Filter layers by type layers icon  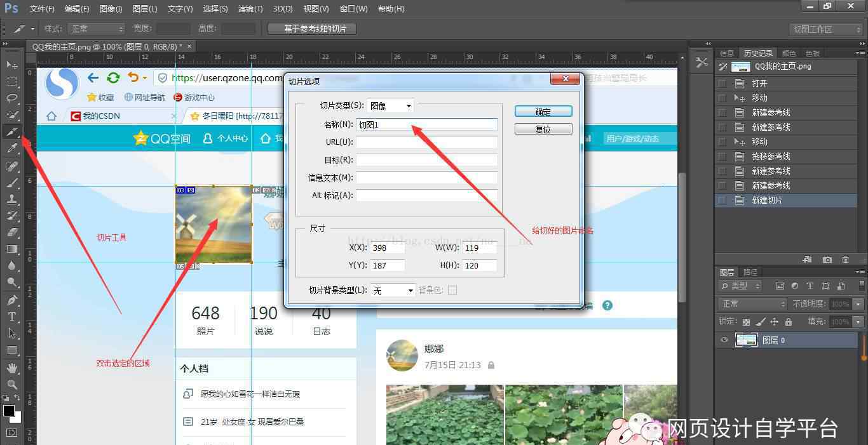point(810,286)
